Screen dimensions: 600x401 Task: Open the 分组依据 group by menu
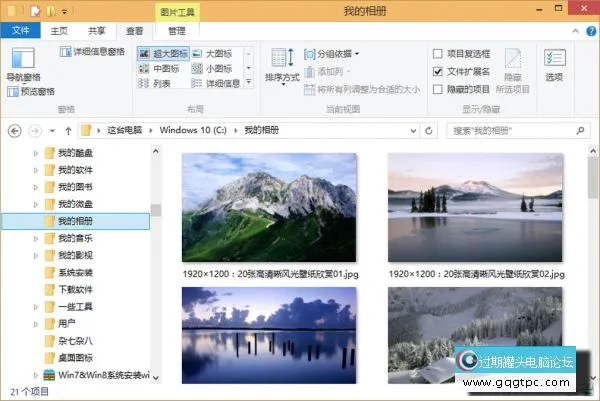pos(332,54)
